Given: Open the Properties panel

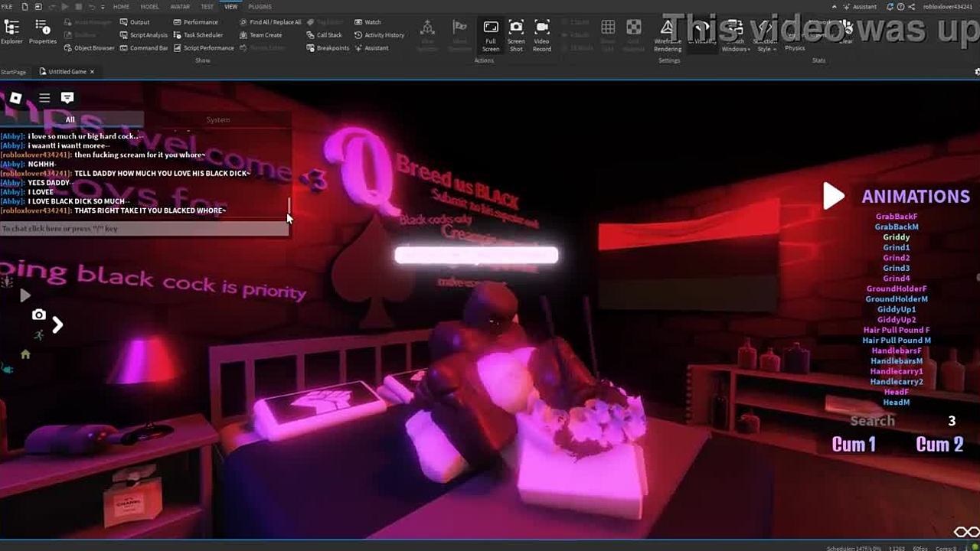Looking at the screenshot, I should 43,32.
